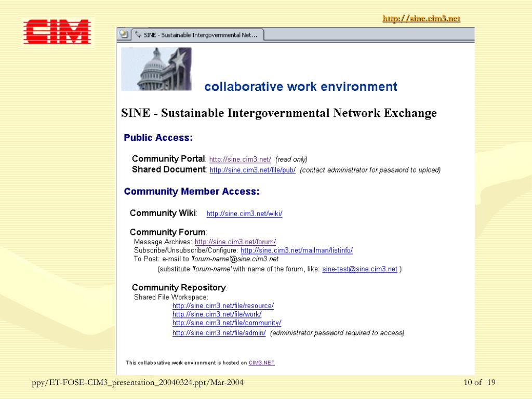Open Community Portal link http://sine.cim3.net/

pyautogui.click(x=240, y=159)
